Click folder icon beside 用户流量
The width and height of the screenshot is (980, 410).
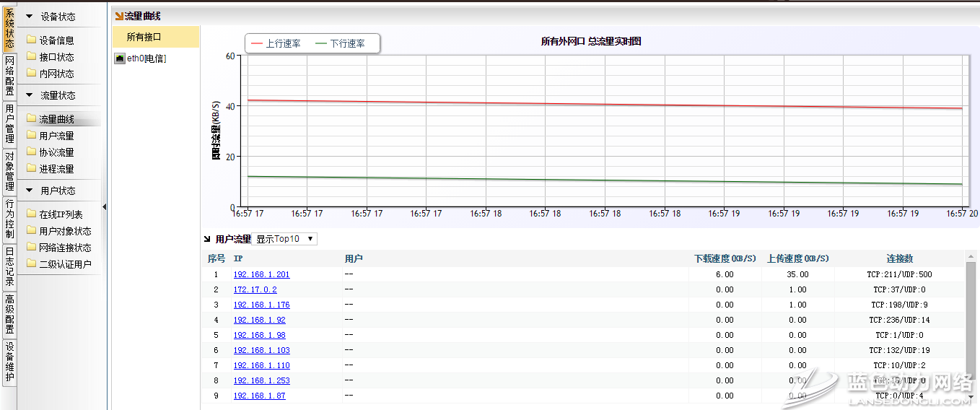31,136
